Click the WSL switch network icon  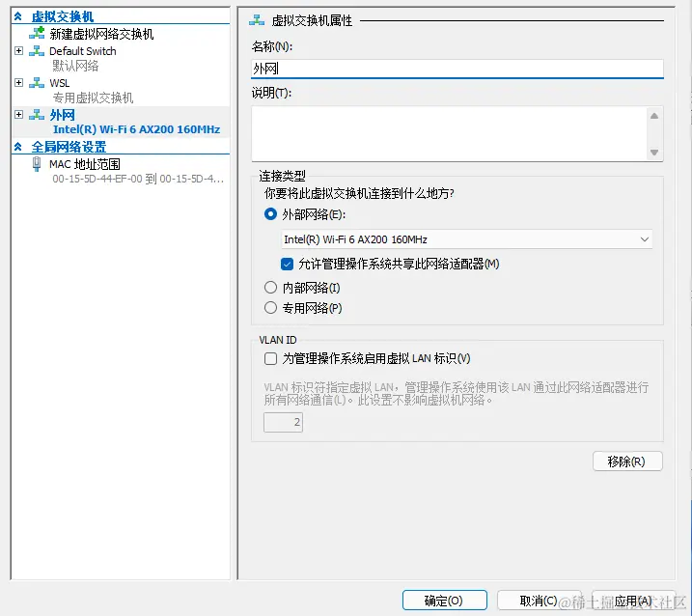pyautogui.click(x=37, y=83)
